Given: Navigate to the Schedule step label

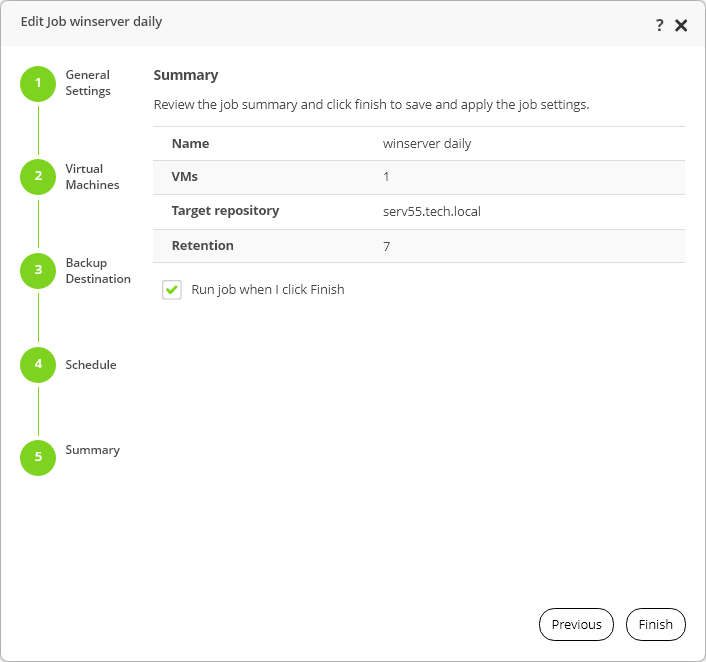Looking at the screenshot, I should pyautogui.click(x=91, y=365).
